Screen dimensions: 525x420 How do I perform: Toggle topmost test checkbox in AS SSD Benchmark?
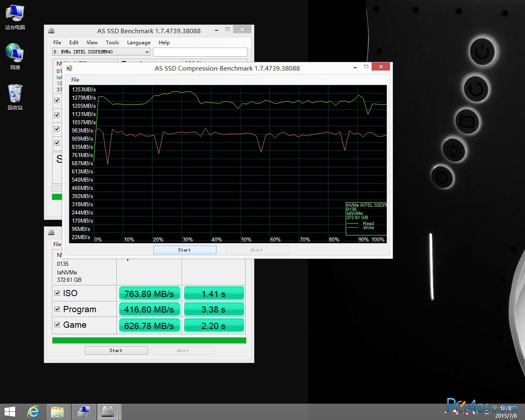[x=57, y=100]
